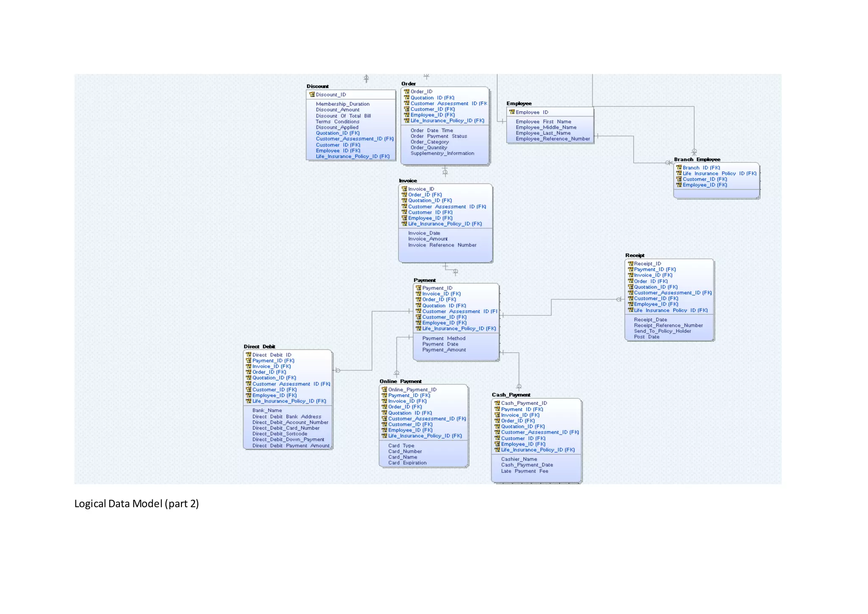Click the Card Expiration attribute
The image size is (868, 614).
point(407,463)
